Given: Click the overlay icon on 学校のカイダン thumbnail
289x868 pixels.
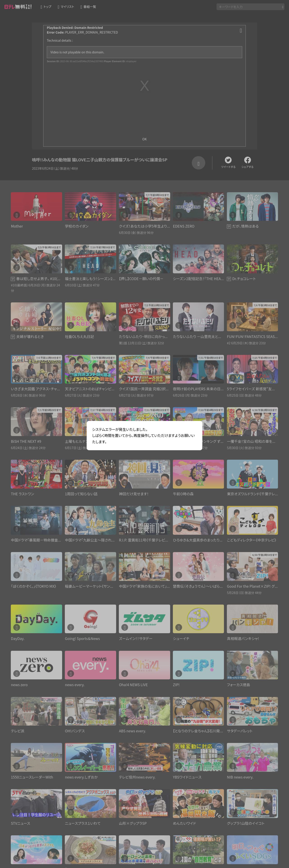Looking at the screenshot, I should tap(71, 215).
